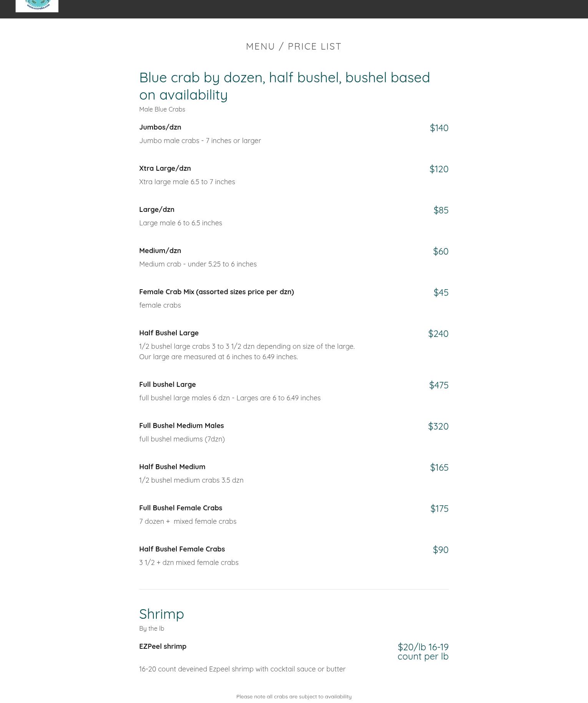
Task: Select the Half Bushel Large item title
Action: [x=169, y=333]
